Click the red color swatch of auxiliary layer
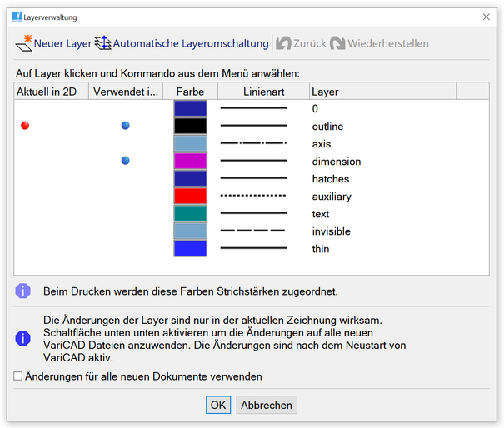The image size is (504, 428). pyautogui.click(x=190, y=197)
